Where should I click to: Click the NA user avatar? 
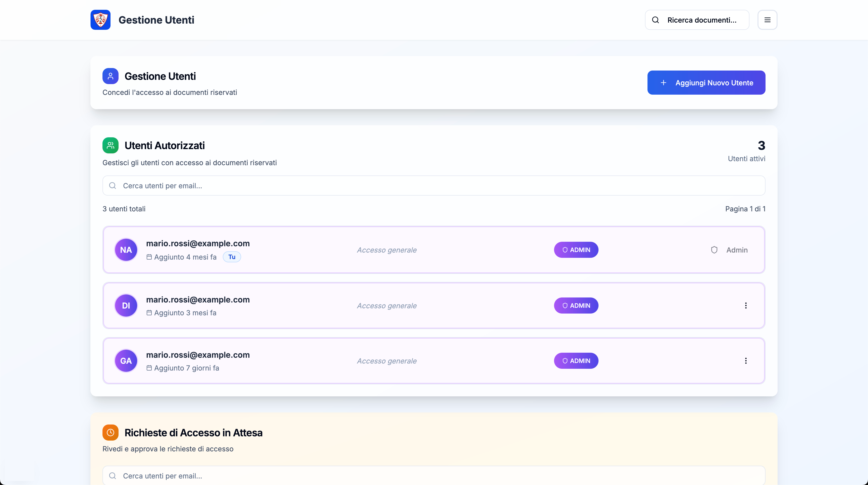pyautogui.click(x=126, y=250)
